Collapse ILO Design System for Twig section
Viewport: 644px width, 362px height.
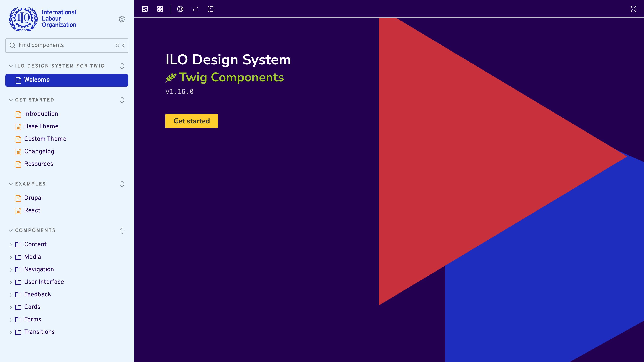[57, 66]
